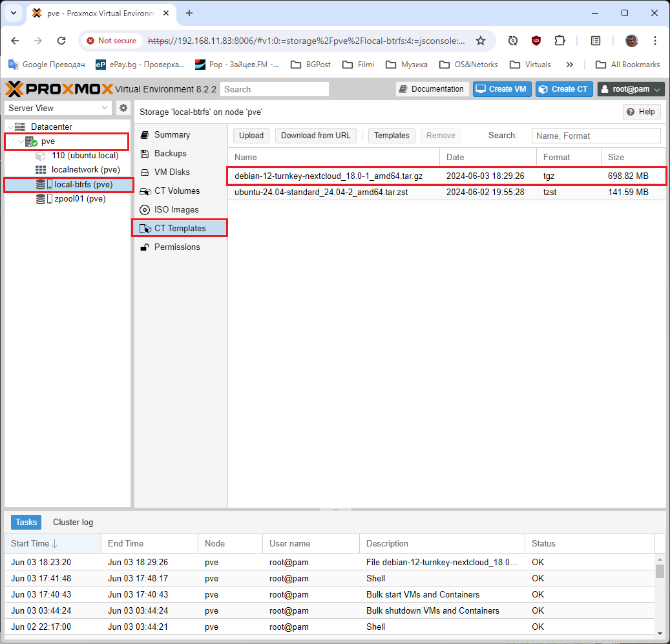Viewport: 670px width, 644px height.
Task: Open the uBlock shield extension icon
Action: 536,41
